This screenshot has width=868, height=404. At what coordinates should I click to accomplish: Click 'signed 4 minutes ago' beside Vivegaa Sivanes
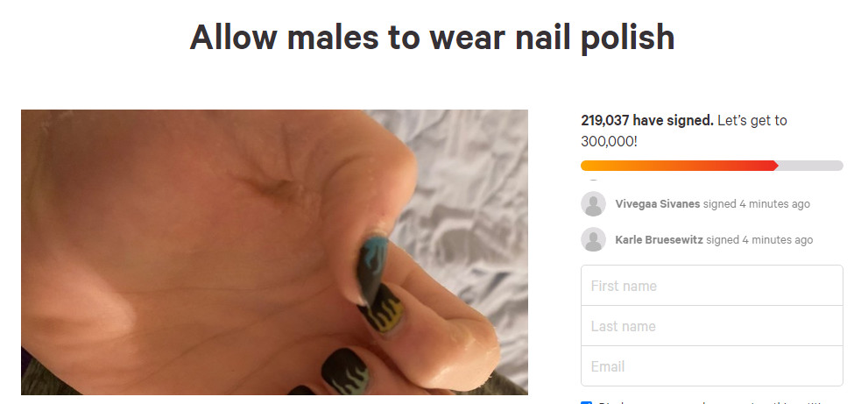756,204
